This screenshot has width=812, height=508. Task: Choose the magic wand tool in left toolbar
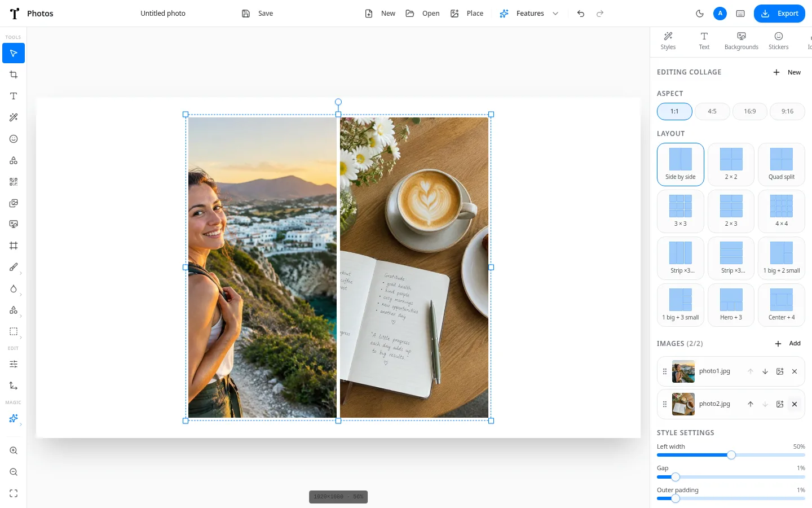pos(14,117)
